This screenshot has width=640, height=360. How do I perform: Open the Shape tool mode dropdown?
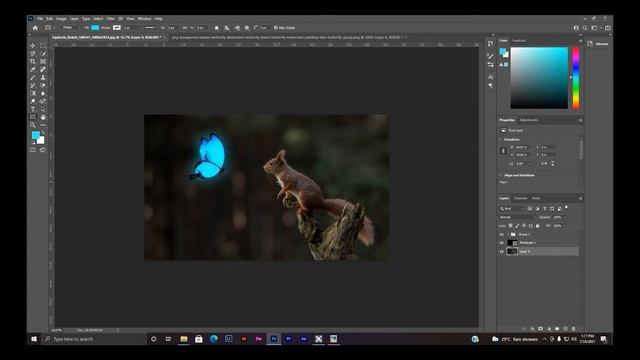[x=71, y=28]
